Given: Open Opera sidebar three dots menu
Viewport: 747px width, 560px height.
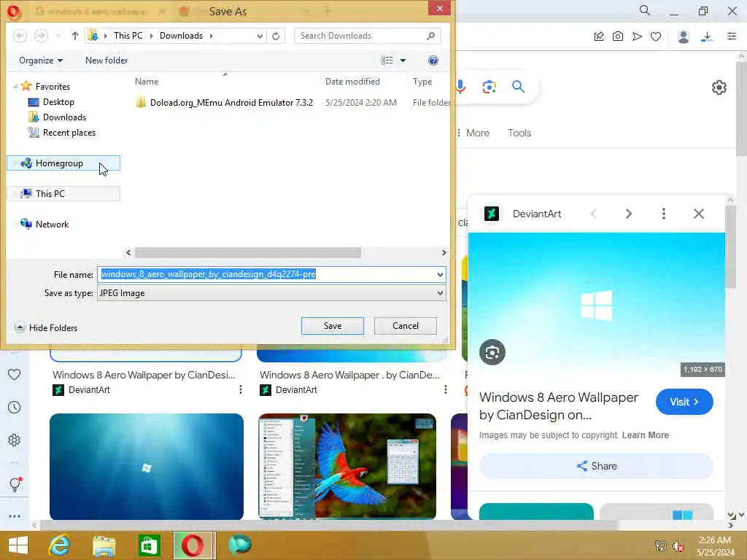Looking at the screenshot, I should tap(15, 516).
